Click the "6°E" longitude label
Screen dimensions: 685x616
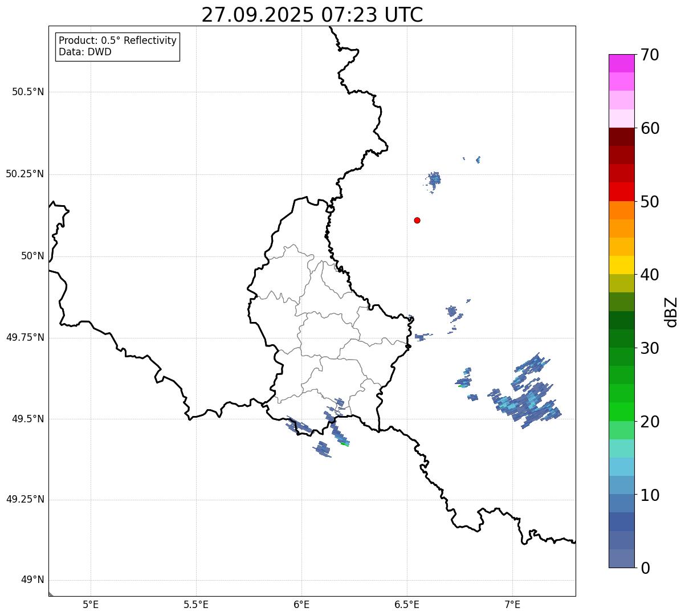tap(301, 605)
